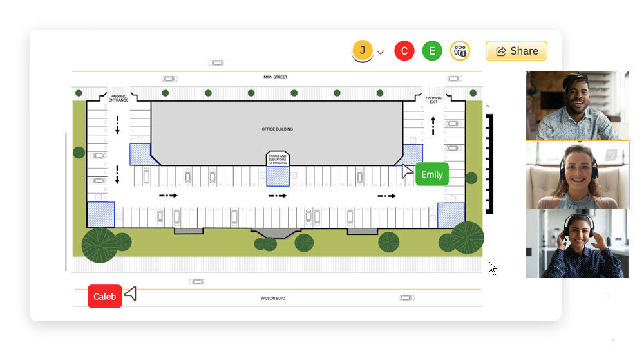The height and width of the screenshot is (354, 644).
Task: Click the PARKING ENTRANCE label
Action: click(118, 98)
